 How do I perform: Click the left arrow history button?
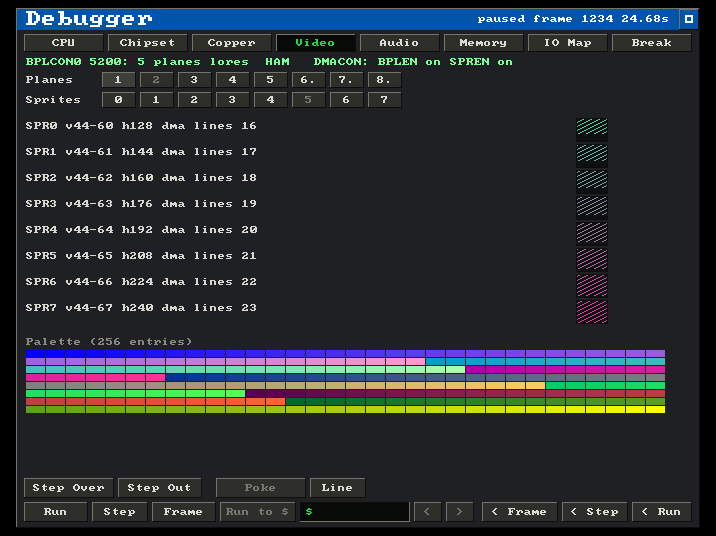pyautogui.click(x=427, y=512)
